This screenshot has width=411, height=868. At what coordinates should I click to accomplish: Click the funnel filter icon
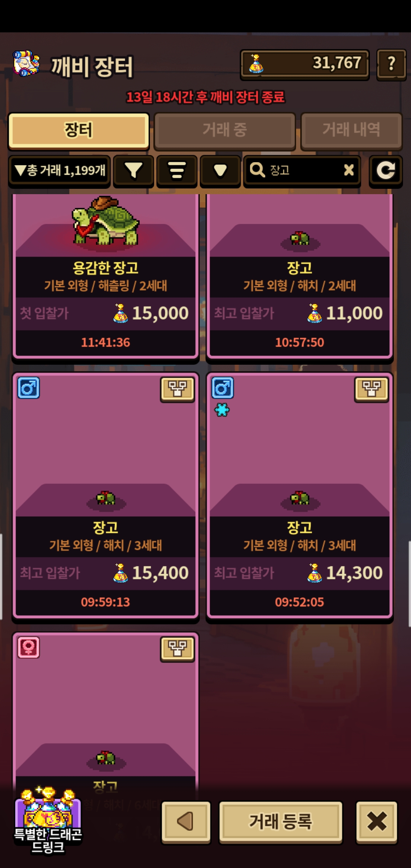tap(134, 171)
